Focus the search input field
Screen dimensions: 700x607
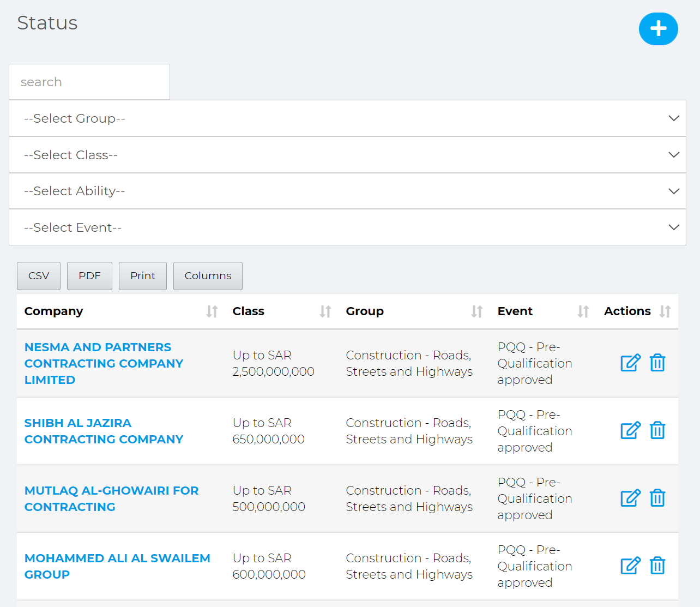coord(89,82)
